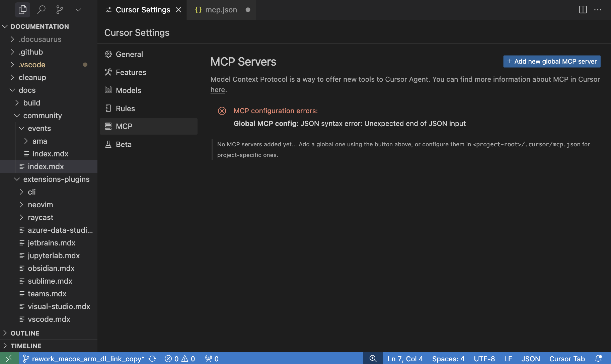Collapse the events folder
611x364 pixels.
[49, 128]
